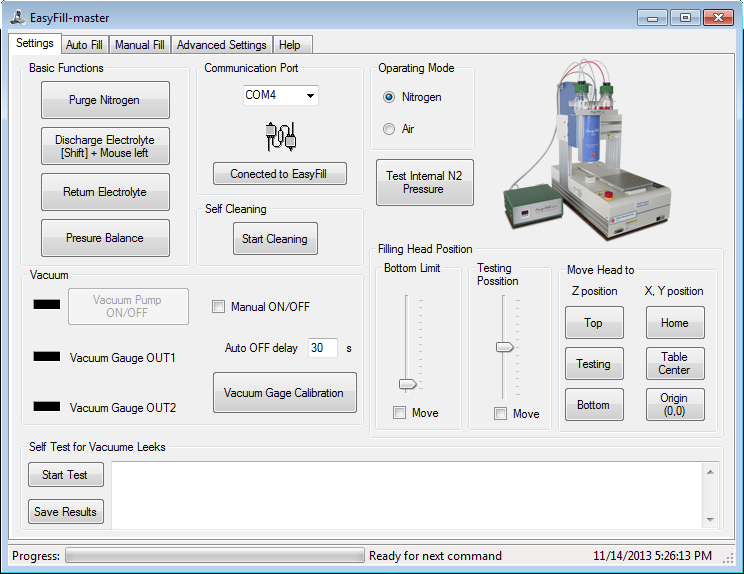Click Test Internal N2 Pressure button
Screen dimensions: 744x574
(424, 183)
